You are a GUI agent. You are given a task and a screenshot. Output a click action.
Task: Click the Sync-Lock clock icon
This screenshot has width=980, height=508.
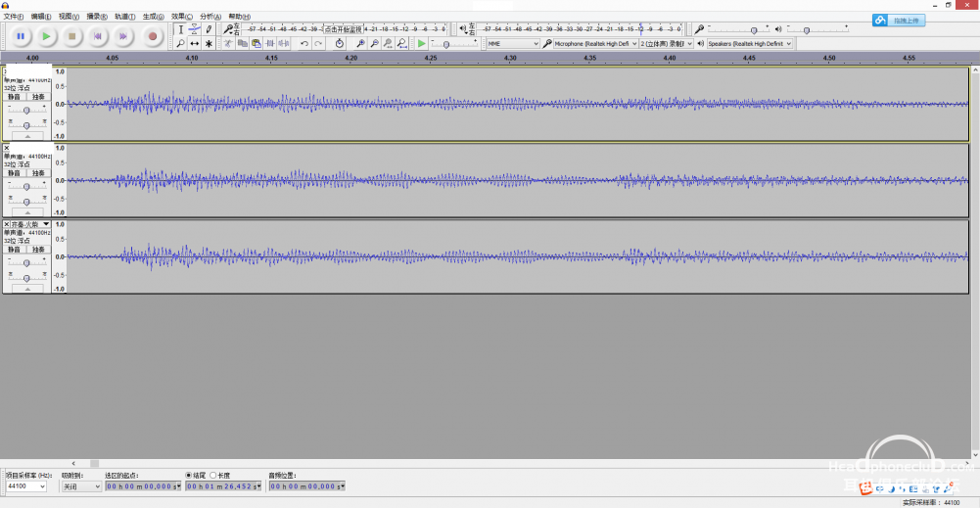point(340,44)
